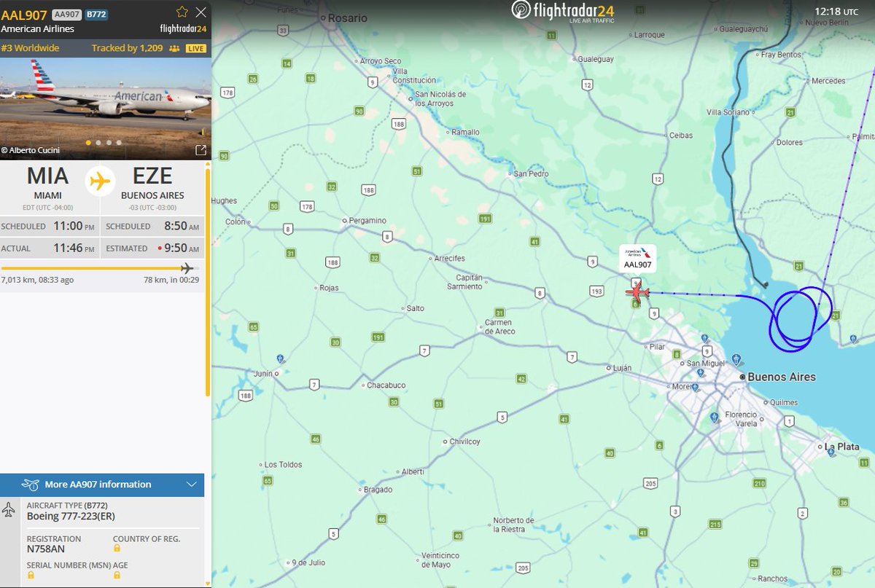Click the Pergamino city label on map
This screenshot has height=588, width=875.
coord(368,220)
